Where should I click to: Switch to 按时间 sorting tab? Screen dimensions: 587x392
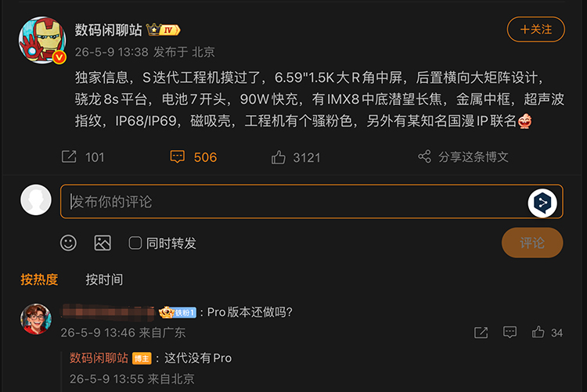104,279
